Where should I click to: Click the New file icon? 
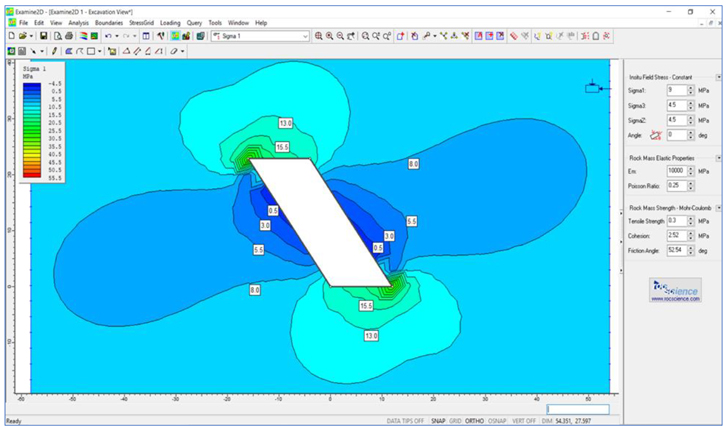coord(10,36)
